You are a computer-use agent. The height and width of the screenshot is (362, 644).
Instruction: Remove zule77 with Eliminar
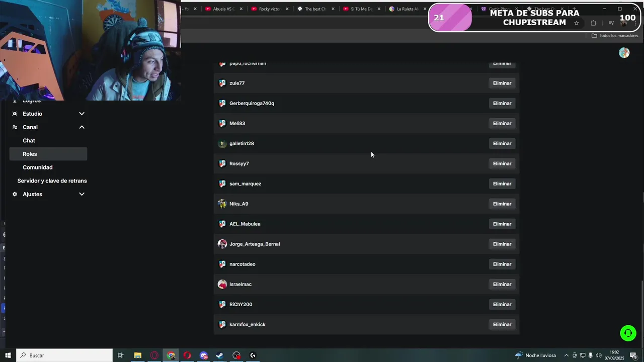[x=502, y=83]
